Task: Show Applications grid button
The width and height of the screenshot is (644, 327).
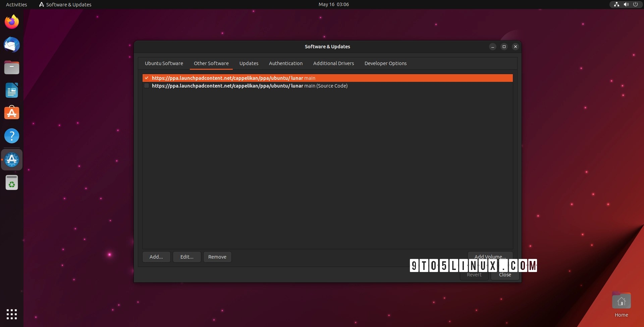Action: coord(12,314)
